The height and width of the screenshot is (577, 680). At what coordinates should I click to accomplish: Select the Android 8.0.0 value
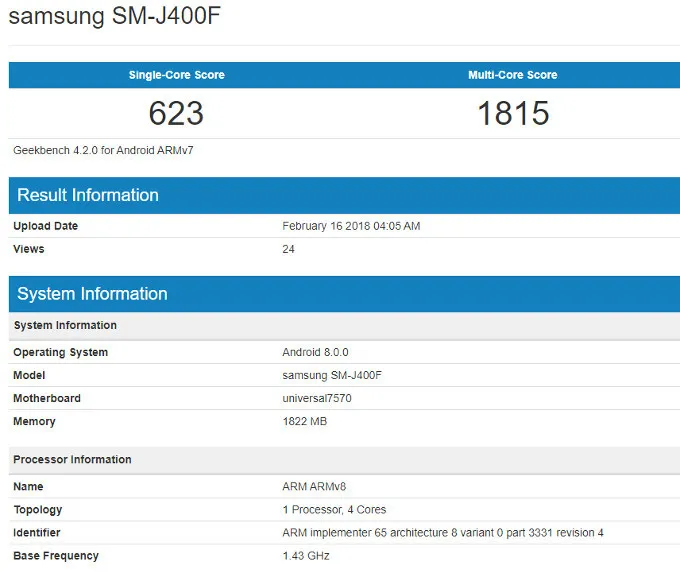315,352
